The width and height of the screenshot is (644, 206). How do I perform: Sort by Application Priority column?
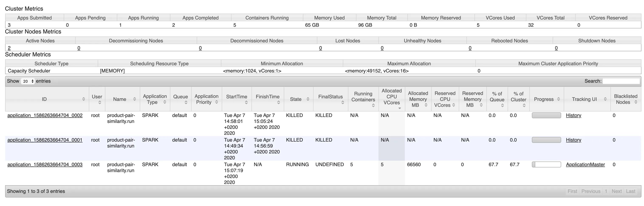pyautogui.click(x=206, y=99)
